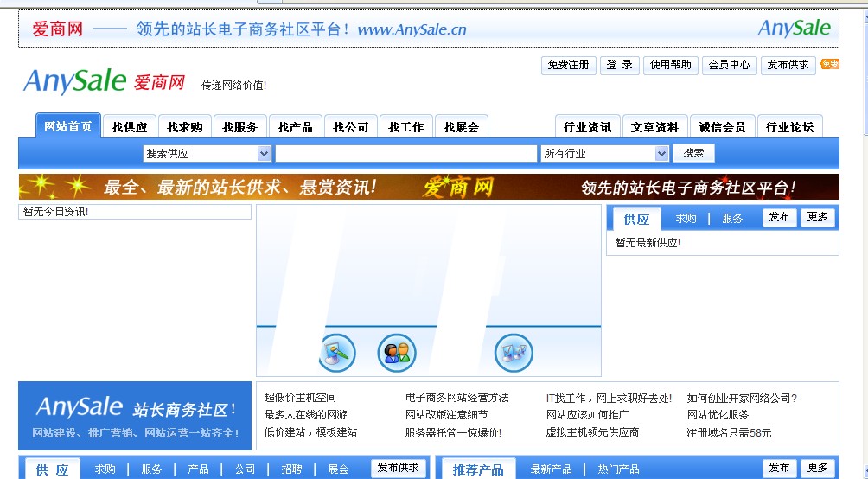Click the pen-and-monitor round icon

tap(337, 353)
